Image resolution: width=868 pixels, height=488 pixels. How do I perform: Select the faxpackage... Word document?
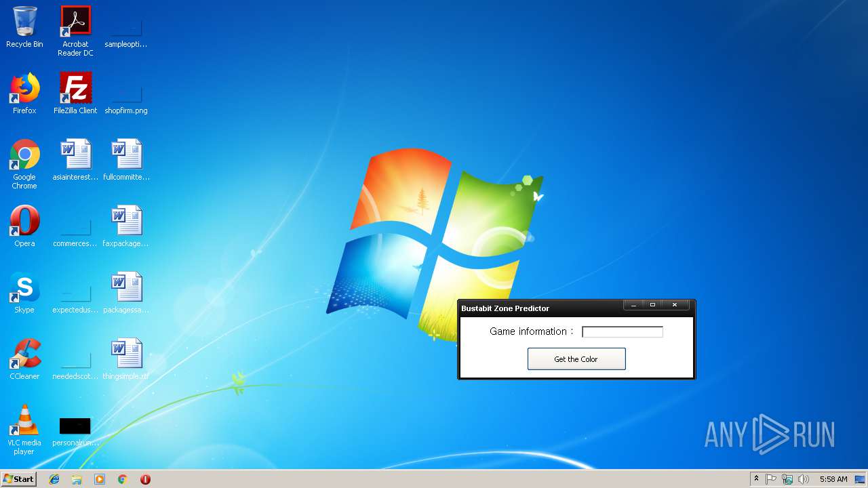pyautogui.click(x=126, y=226)
